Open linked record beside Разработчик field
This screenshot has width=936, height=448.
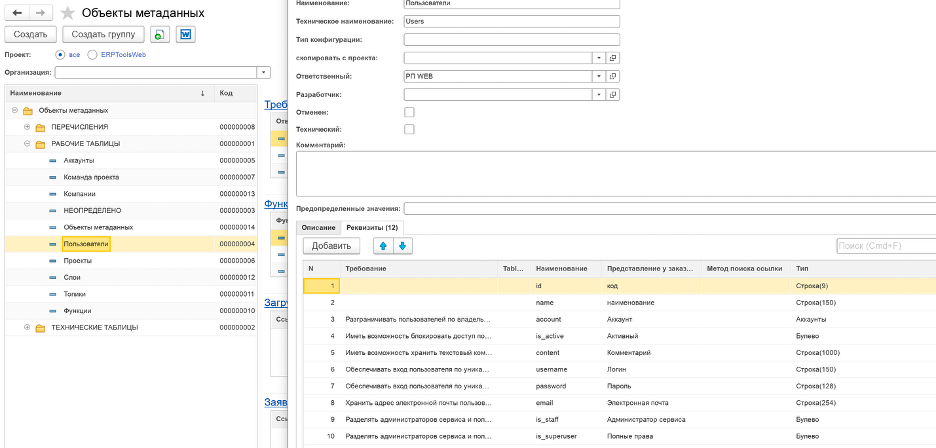pos(613,94)
